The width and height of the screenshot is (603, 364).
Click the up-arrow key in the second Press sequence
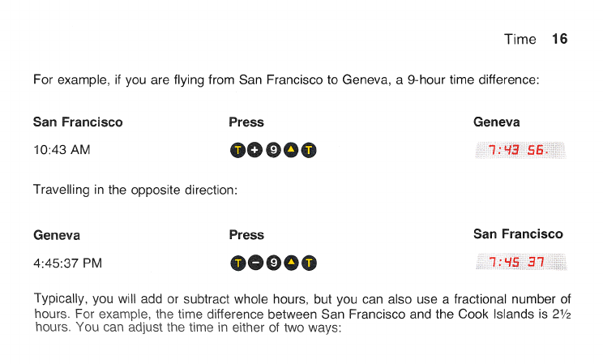[291, 263]
